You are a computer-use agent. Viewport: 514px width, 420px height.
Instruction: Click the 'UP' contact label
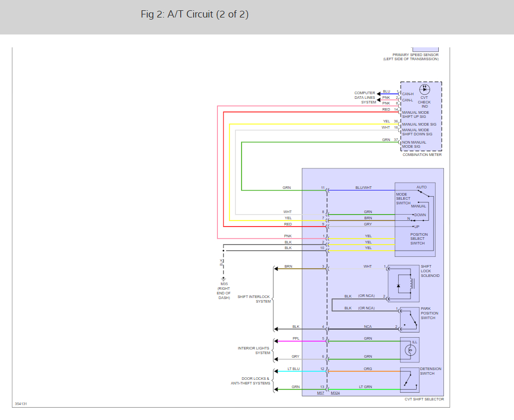417,226
